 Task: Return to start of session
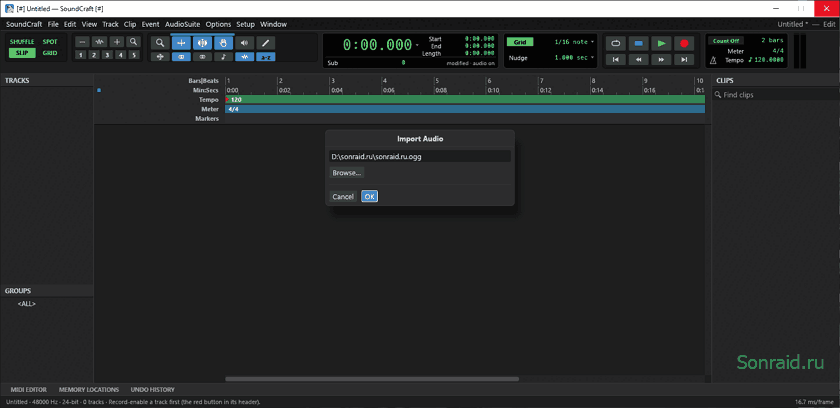click(x=616, y=60)
